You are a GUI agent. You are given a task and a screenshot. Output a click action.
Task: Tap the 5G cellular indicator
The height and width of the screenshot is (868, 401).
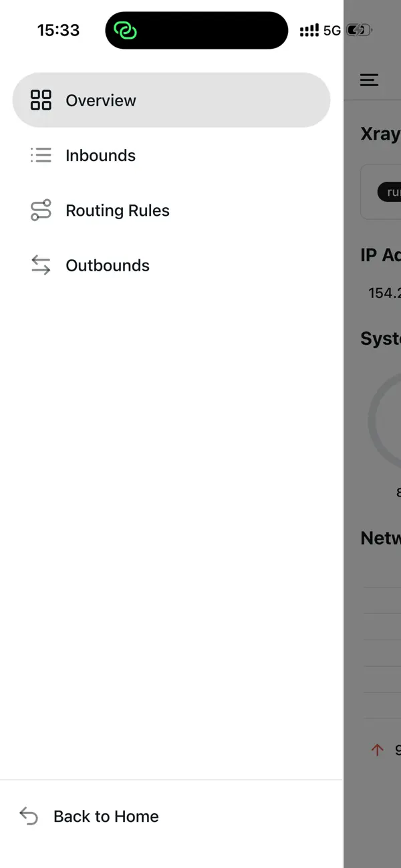pos(331,29)
